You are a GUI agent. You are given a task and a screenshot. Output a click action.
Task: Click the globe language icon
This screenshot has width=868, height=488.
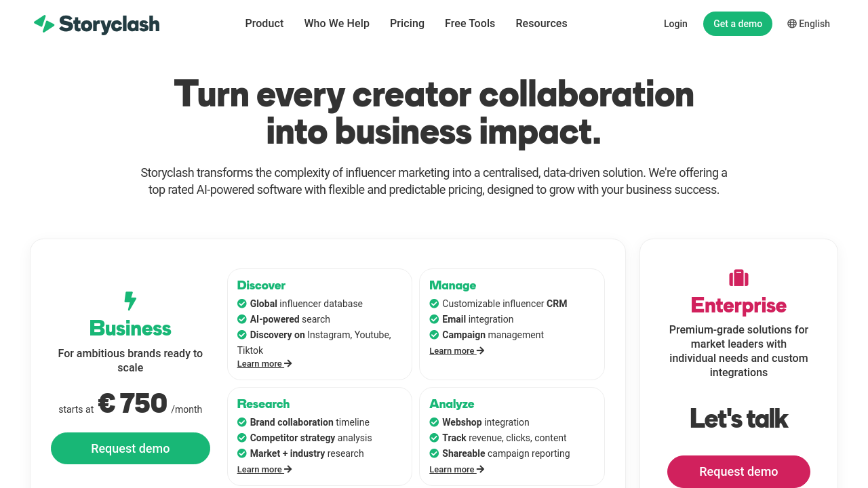[x=791, y=24]
